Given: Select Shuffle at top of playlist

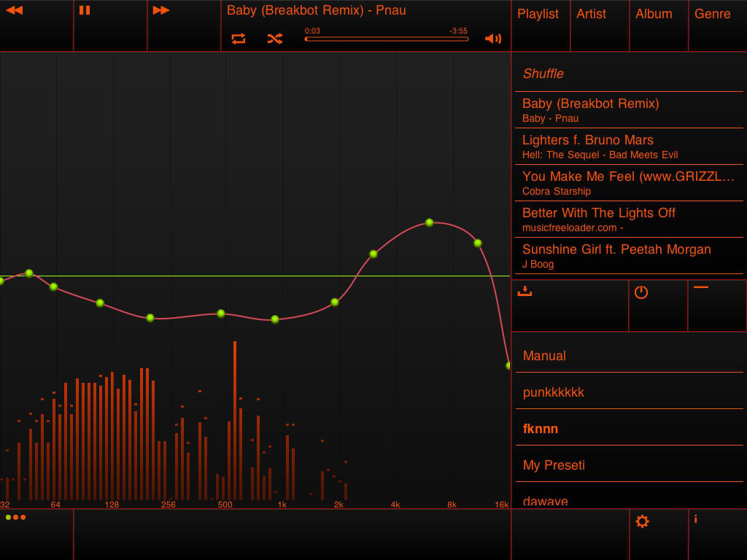Looking at the screenshot, I should pos(629,74).
